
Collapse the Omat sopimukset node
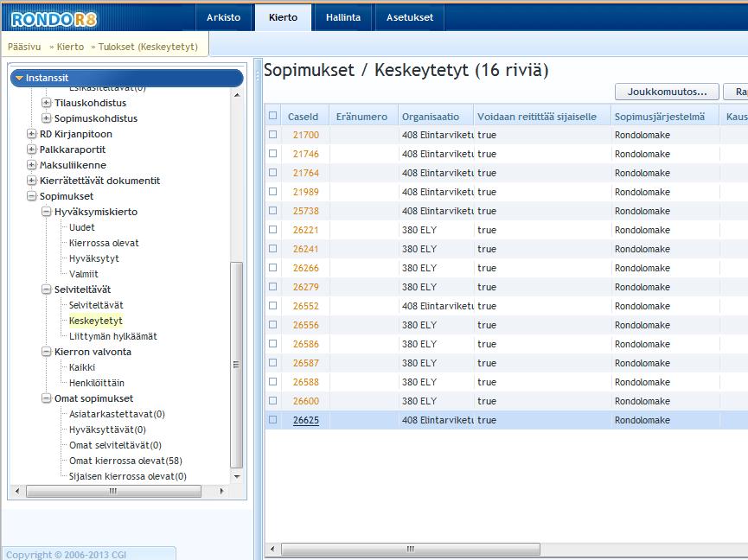[47, 398]
